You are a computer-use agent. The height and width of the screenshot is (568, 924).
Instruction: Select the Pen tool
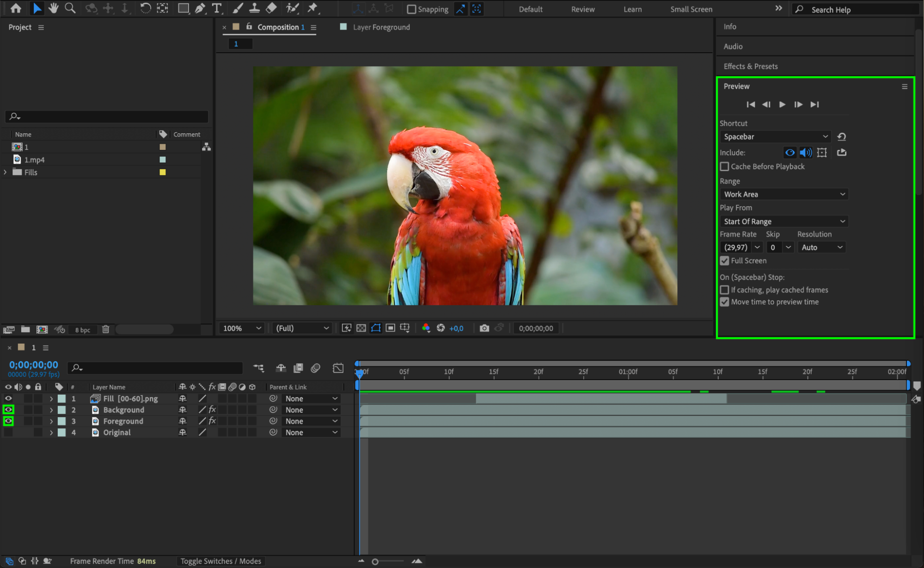[x=200, y=8]
